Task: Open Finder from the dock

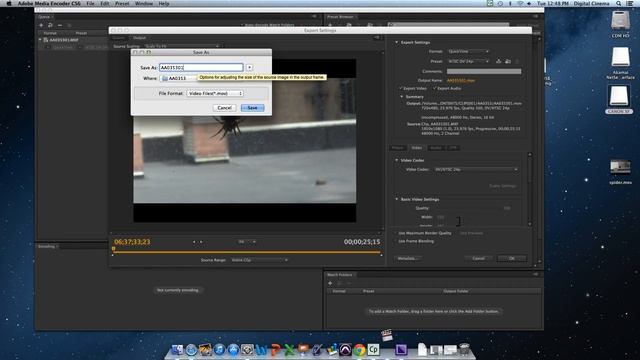Action: pos(178,350)
